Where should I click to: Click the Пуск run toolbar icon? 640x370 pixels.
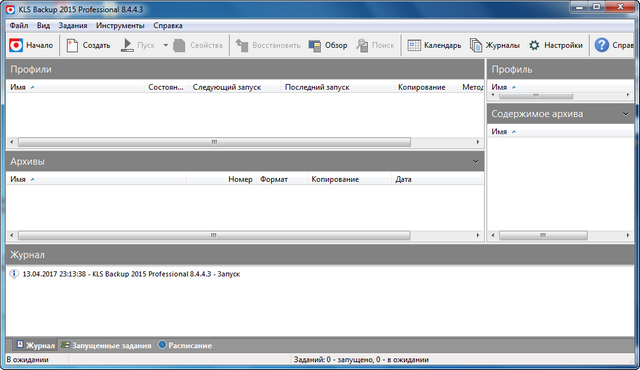[127, 45]
